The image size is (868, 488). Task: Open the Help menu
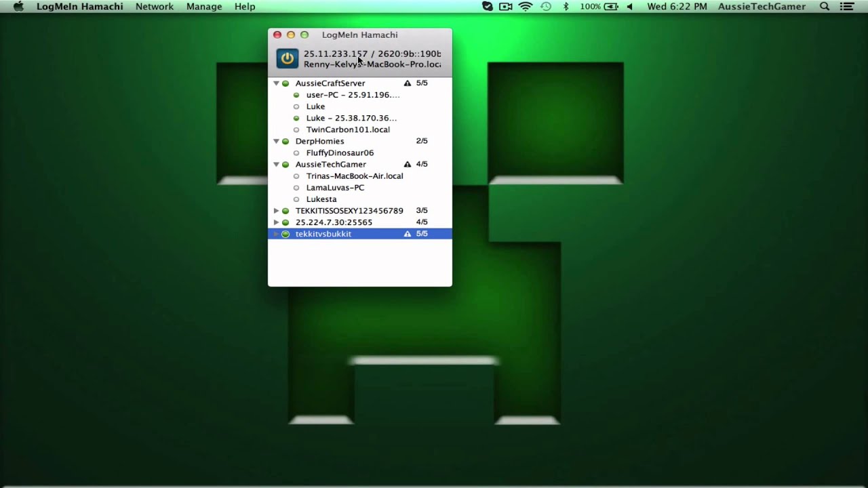pos(245,6)
